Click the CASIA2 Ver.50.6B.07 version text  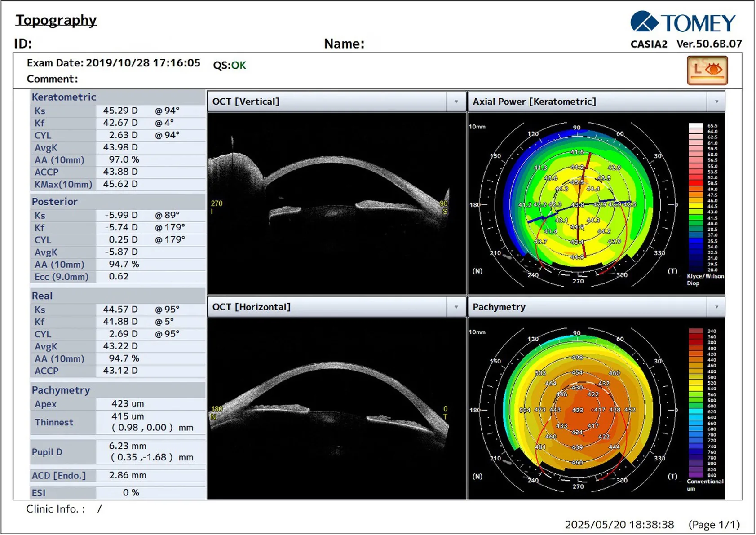pos(686,44)
